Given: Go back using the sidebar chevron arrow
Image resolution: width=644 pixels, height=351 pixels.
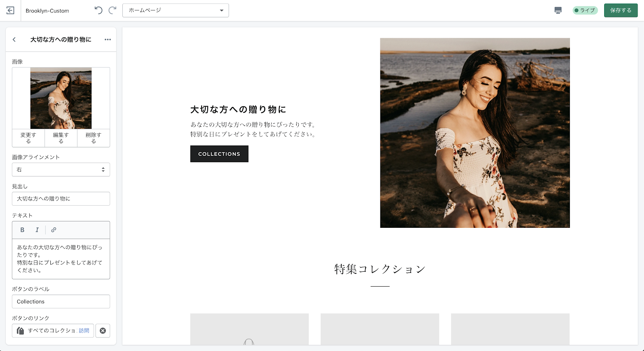Looking at the screenshot, I should (x=14, y=39).
